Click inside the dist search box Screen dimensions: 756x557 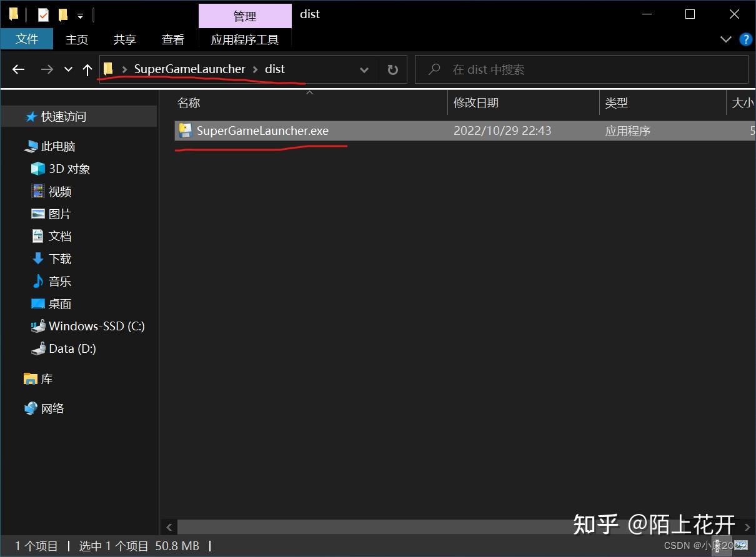[x=581, y=69]
